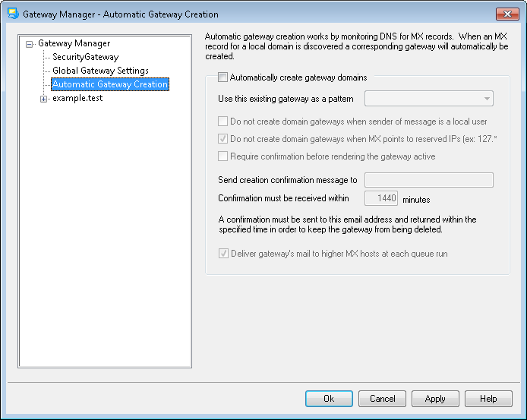Click the Gateway Manager title bar icon
This screenshot has height=420, width=527.
12,14
